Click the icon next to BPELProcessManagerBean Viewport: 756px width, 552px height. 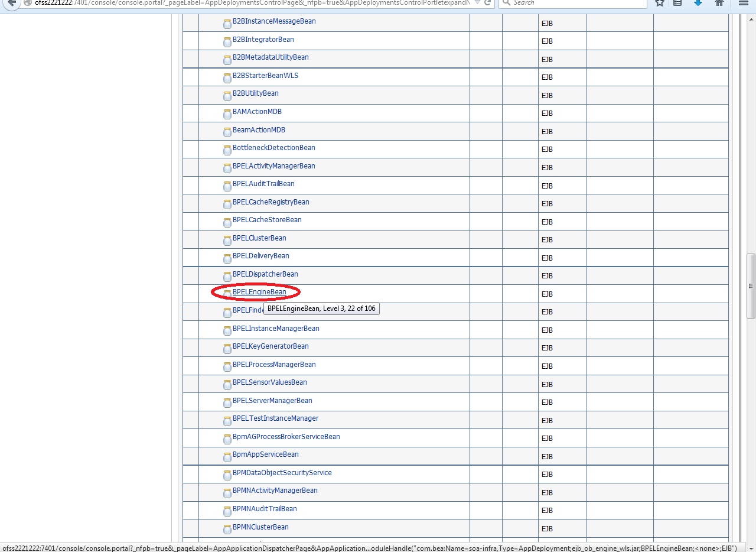pos(227,367)
